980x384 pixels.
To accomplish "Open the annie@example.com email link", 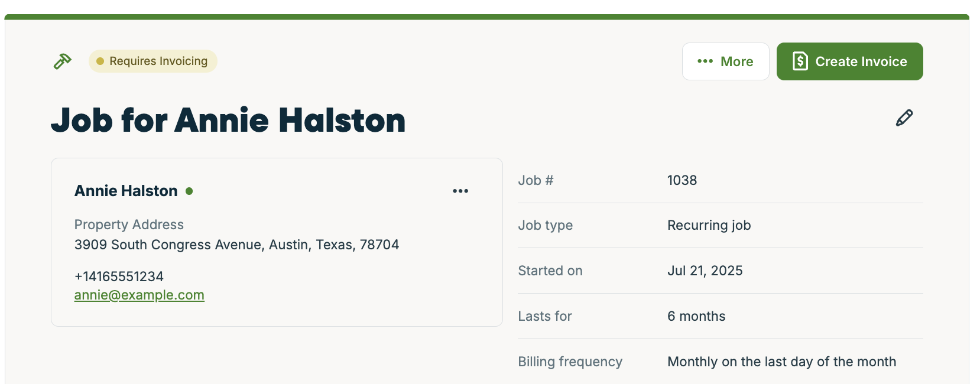I will pyautogui.click(x=139, y=295).
